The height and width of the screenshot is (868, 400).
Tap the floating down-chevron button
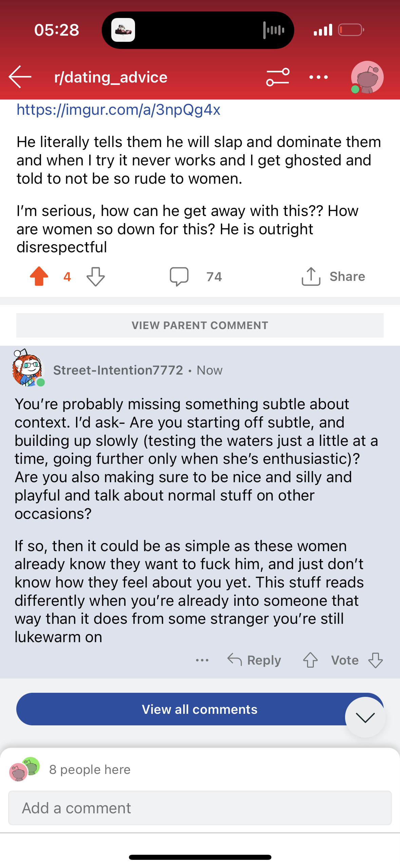click(365, 717)
